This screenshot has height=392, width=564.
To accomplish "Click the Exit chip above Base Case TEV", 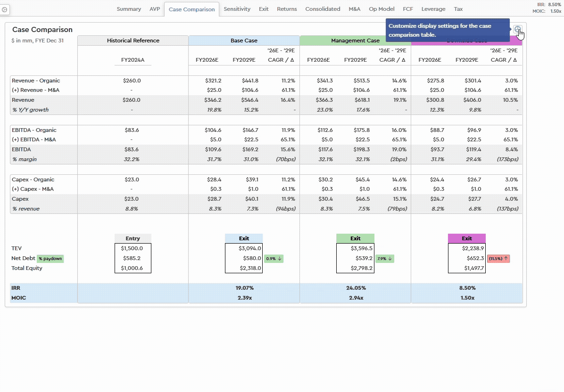I will [x=244, y=238].
